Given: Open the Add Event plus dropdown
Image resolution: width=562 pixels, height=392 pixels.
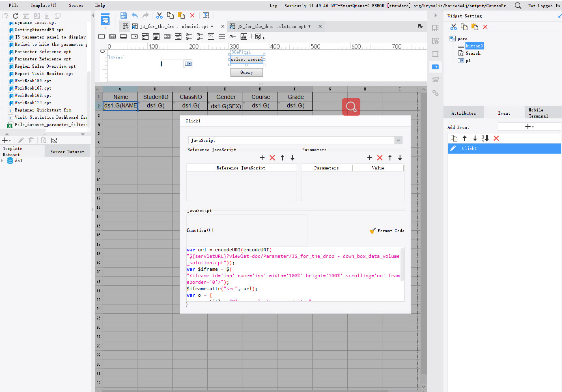Looking at the screenshot, I should coord(529,127).
